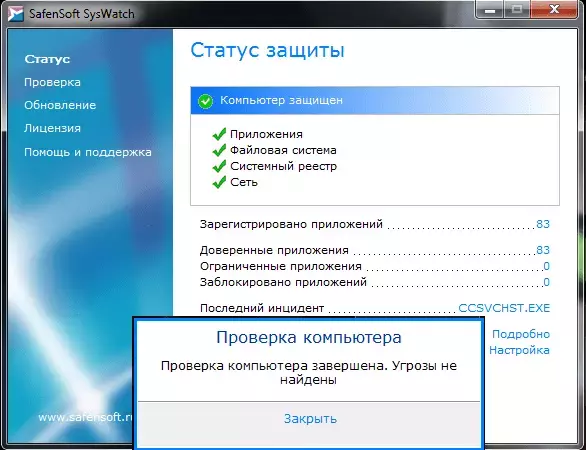Click the Ограниченные приложения label
Screen dimensions: 586x450
tap(281, 266)
